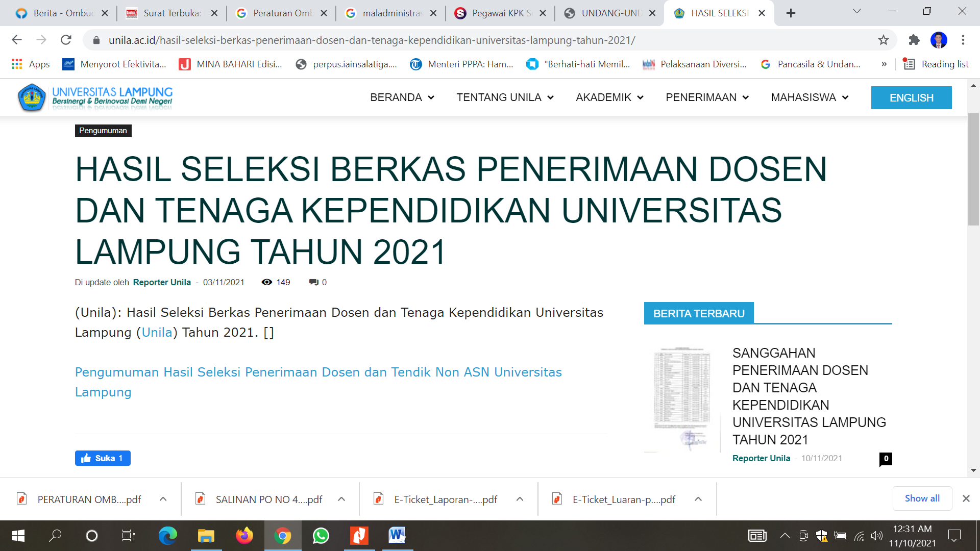Screen dimensions: 980x551
Task: Bookmark this page with the star icon
Action: click(884, 40)
